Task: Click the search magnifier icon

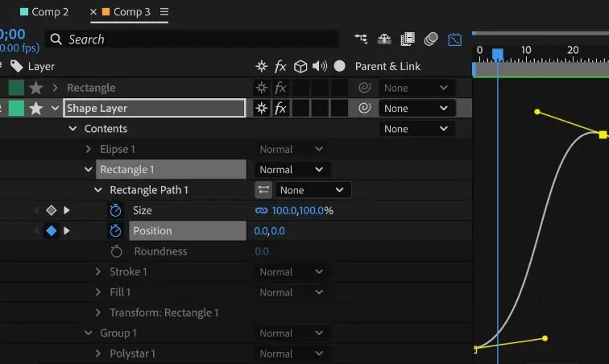Action: pos(56,39)
